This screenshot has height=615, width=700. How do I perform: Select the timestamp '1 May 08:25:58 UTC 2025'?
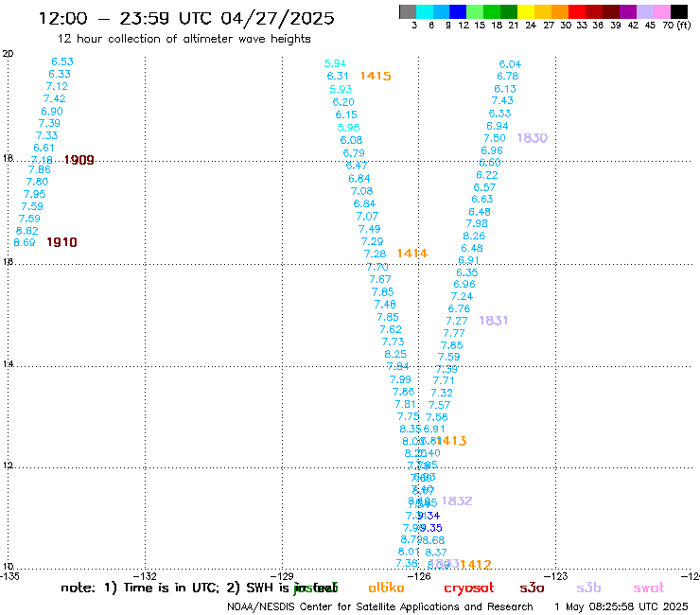click(621, 607)
